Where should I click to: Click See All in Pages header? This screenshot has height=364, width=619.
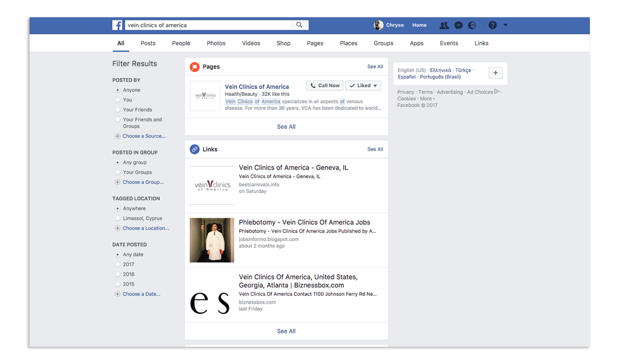point(375,67)
